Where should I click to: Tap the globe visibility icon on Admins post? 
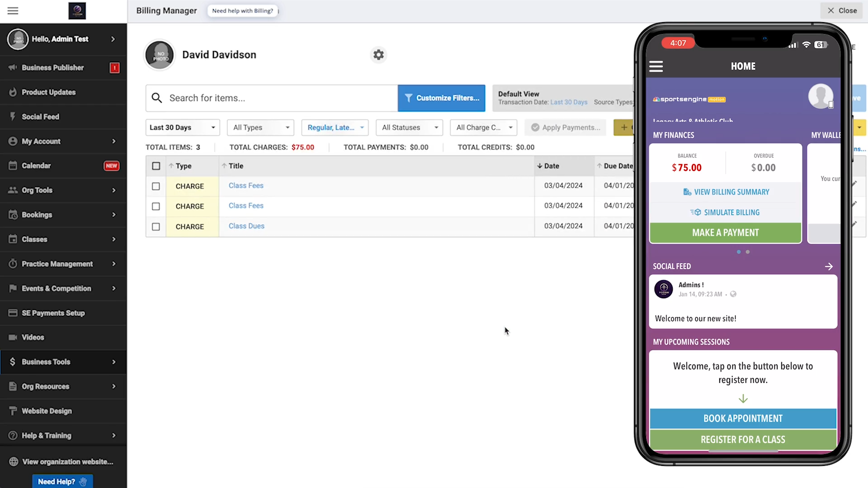(x=733, y=294)
